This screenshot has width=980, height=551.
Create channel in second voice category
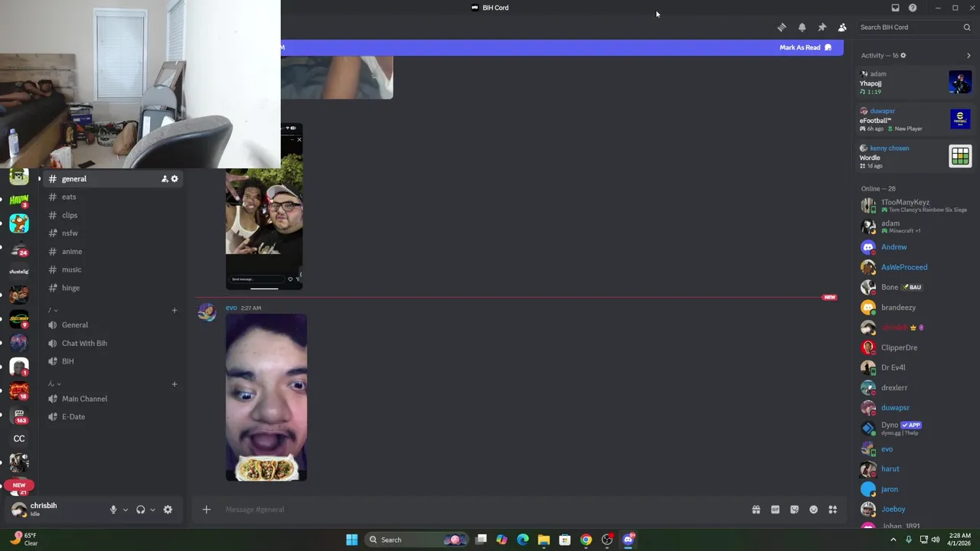(x=174, y=383)
